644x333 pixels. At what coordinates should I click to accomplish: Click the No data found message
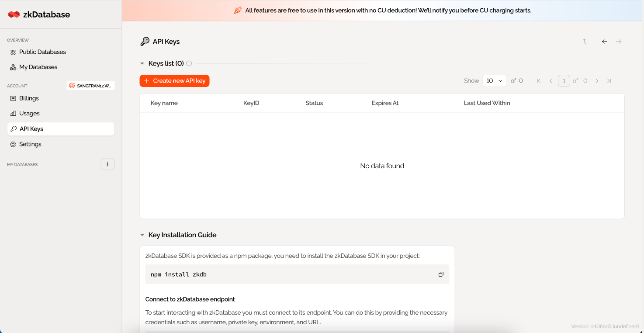382,166
